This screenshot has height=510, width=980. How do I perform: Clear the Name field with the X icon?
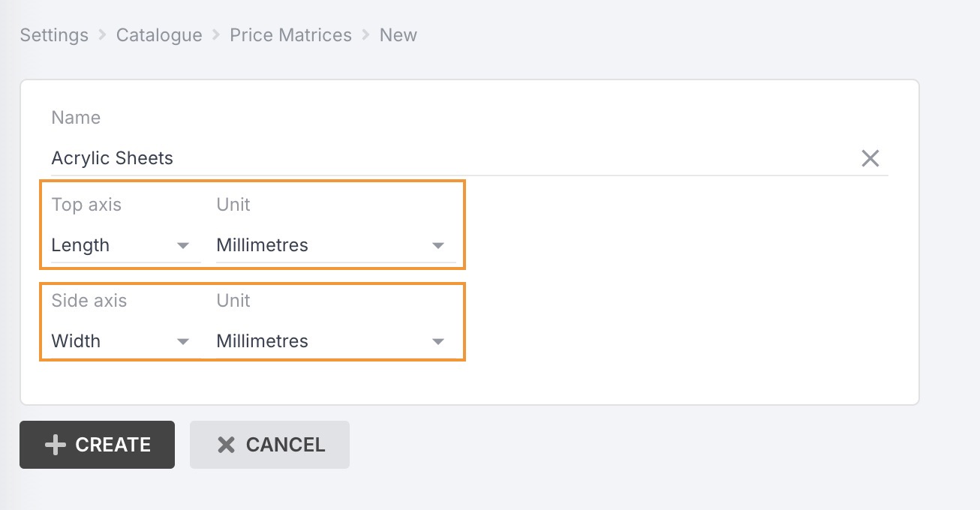[870, 158]
